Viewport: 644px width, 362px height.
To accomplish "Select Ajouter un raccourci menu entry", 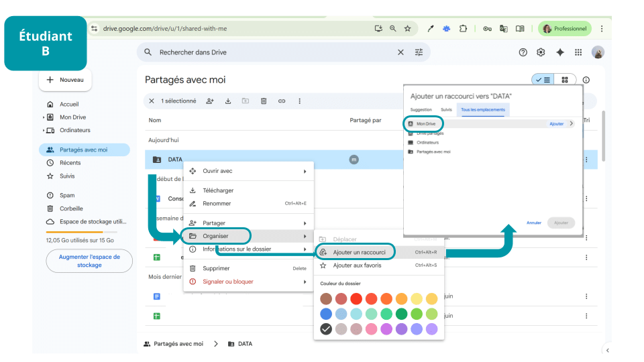I will [359, 252].
